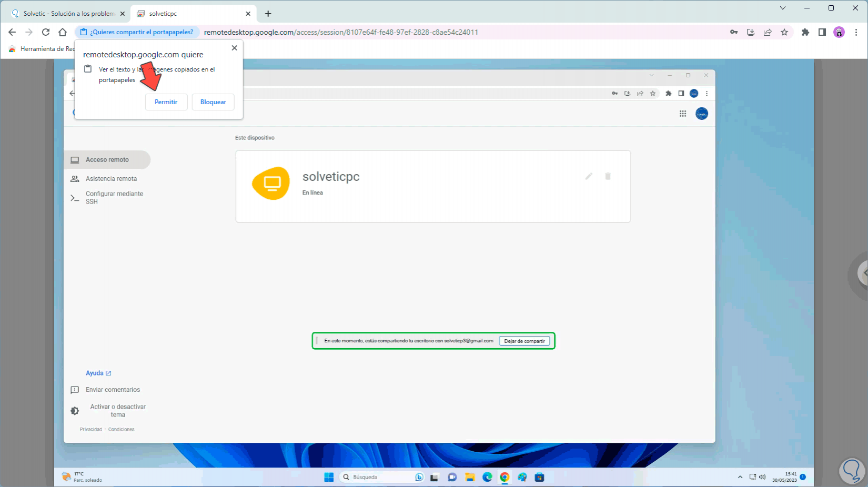Open the Privacidad link
868x487 pixels.
[x=91, y=430]
